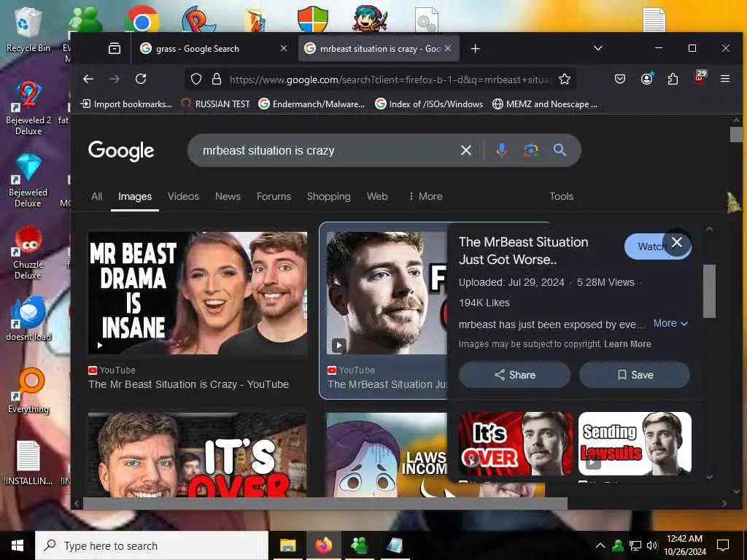Open the Index of /ISOs/Windows bookmark

[x=429, y=104]
